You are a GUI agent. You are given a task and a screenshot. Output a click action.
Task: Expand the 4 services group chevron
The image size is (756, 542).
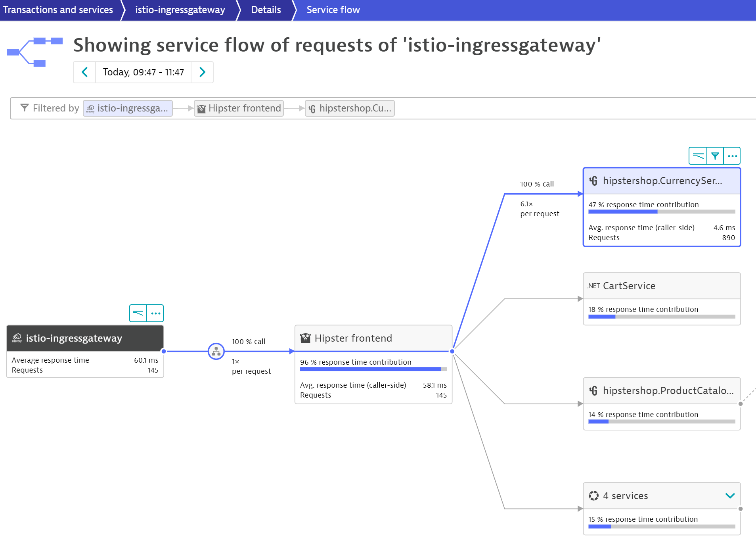[730, 496]
